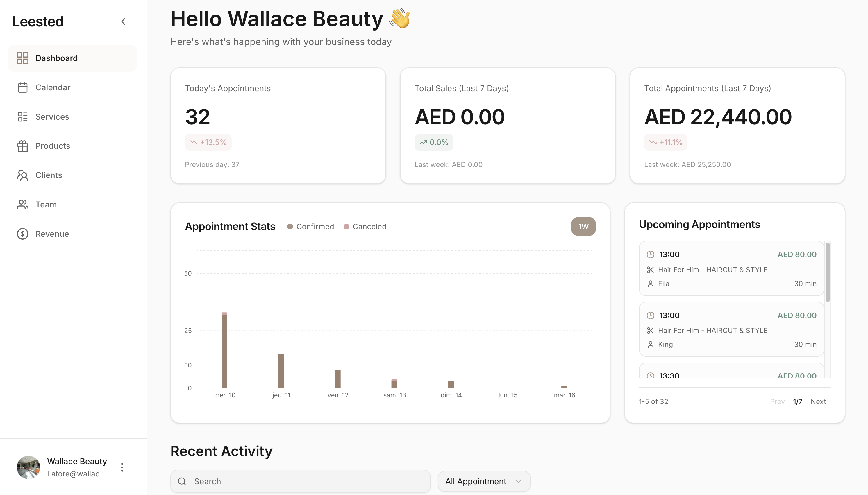
Task: Open the Calendar icon in the sidebar
Action: [x=22, y=87]
